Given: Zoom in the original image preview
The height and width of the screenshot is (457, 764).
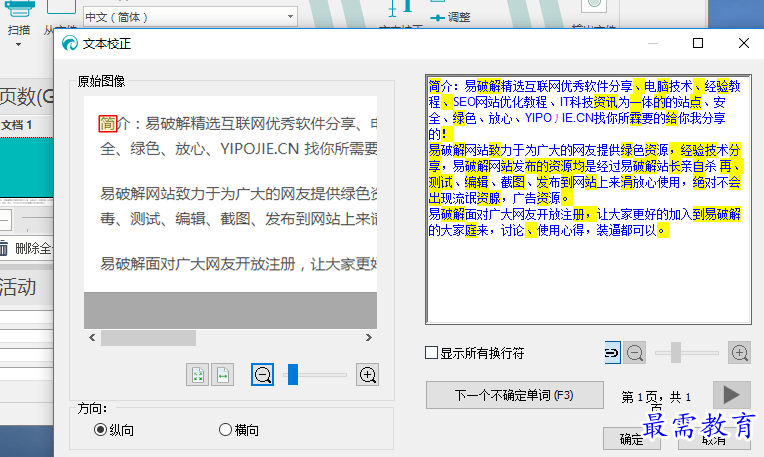Looking at the screenshot, I should pyautogui.click(x=367, y=375).
